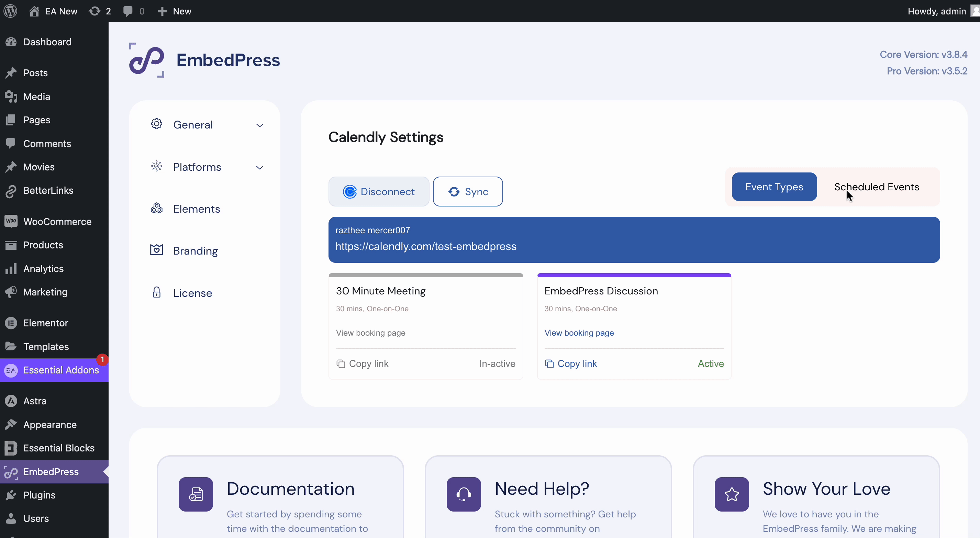Copy link for 30 Minute Meeting
980x538 pixels.
tap(362, 364)
